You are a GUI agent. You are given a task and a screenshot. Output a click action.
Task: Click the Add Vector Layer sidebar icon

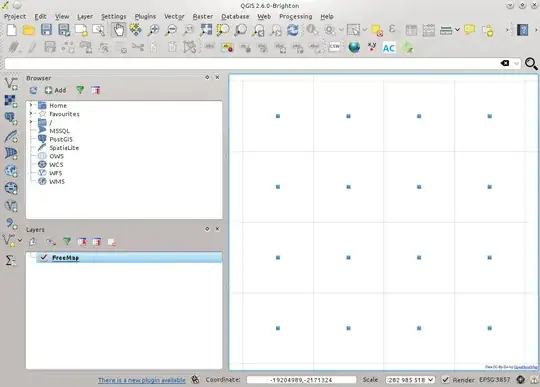point(11,84)
